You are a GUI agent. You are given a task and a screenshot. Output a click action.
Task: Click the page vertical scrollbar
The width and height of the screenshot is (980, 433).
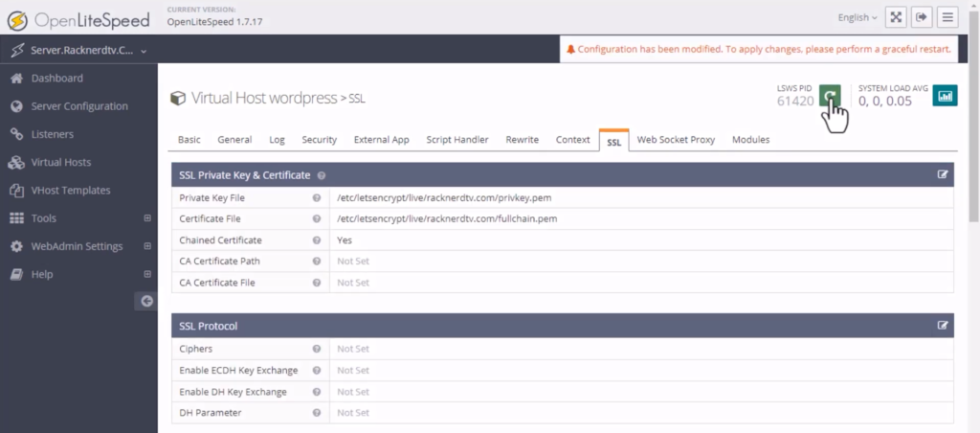(972, 115)
